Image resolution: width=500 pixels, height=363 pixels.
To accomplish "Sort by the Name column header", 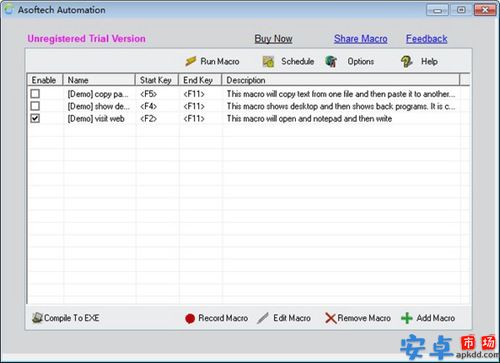I will click(99, 80).
